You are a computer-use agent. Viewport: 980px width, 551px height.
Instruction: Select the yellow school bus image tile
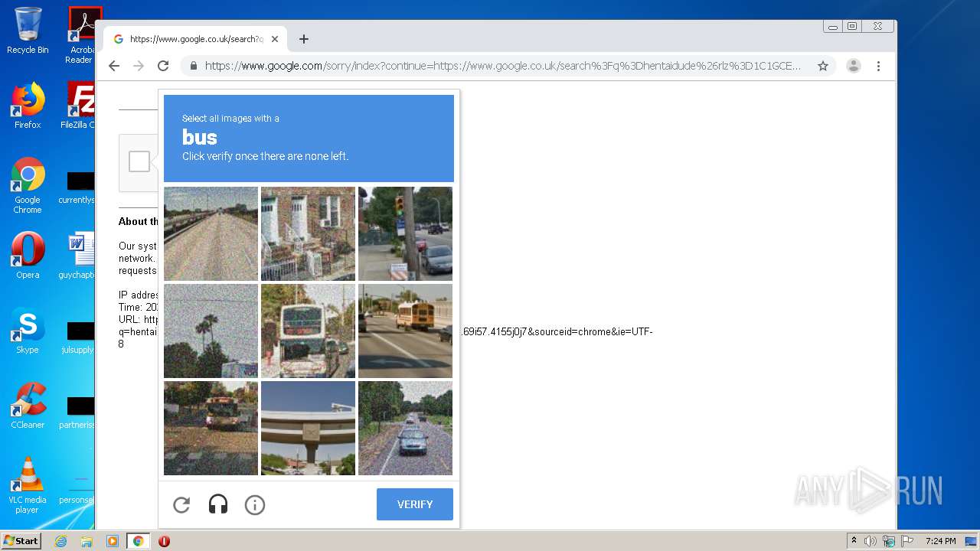pyautogui.click(x=405, y=331)
